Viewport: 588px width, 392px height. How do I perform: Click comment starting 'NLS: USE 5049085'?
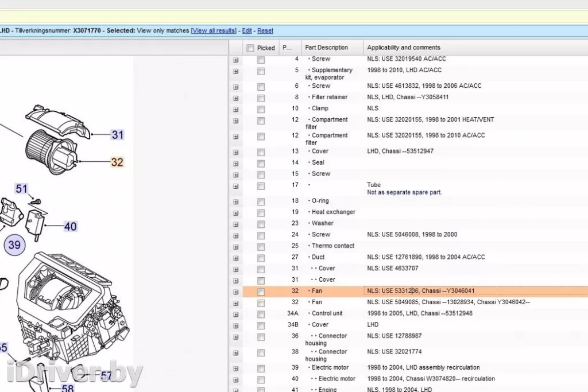tap(448, 302)
